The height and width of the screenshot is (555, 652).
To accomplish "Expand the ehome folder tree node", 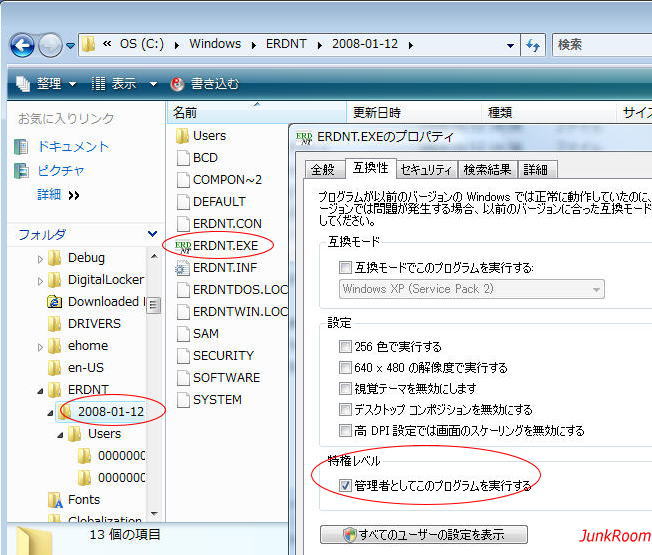I will pyautogui.click(x=40, y=347).
